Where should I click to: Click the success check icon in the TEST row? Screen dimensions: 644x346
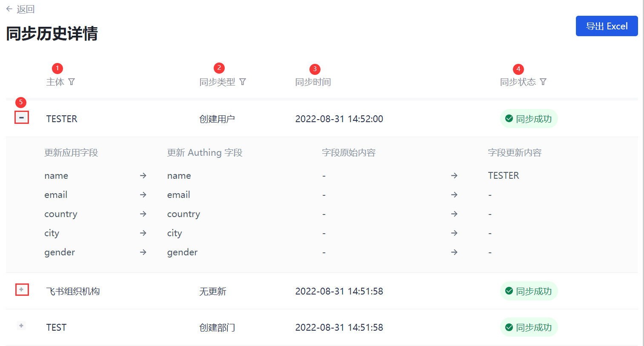tap(509, 327)
